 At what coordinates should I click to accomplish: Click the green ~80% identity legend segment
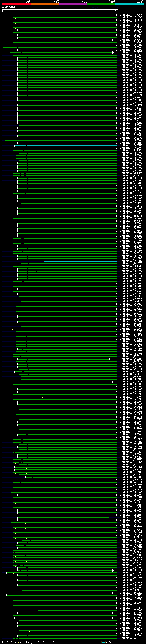tap(101, 4)
